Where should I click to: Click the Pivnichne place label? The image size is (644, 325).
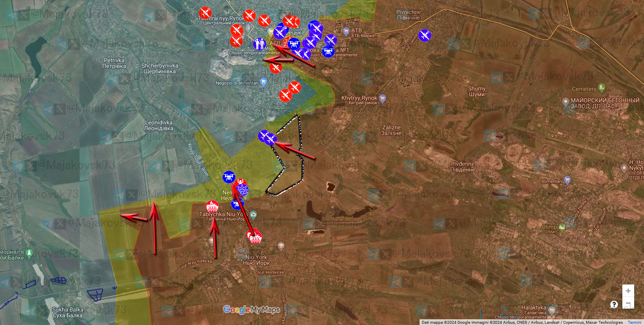[408, 15]
